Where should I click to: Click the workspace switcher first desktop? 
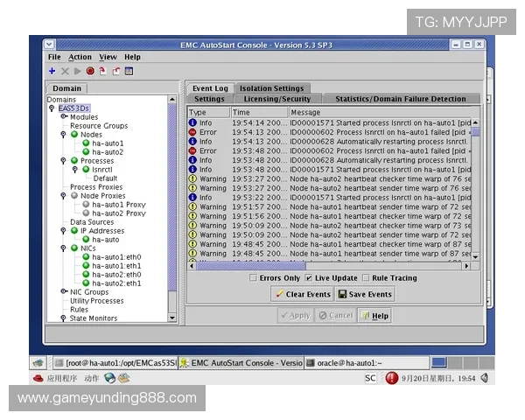point(439,363)
